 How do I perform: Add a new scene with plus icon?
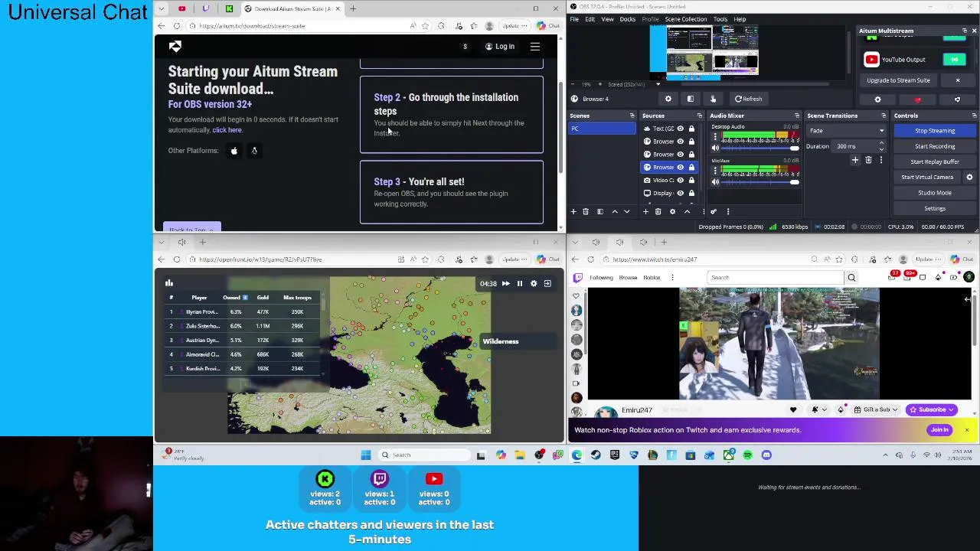(573, 212)
